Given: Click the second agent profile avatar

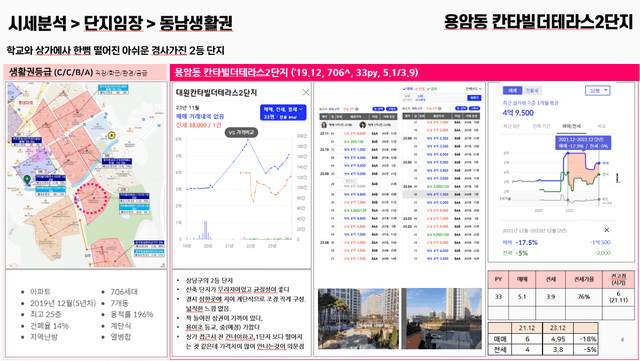Looking at the screenshot, I should click(362, 125).
